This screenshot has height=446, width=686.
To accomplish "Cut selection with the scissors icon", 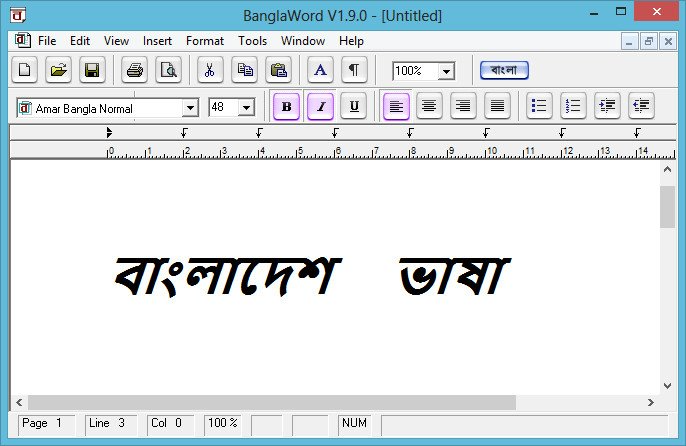I will point(210,70).
